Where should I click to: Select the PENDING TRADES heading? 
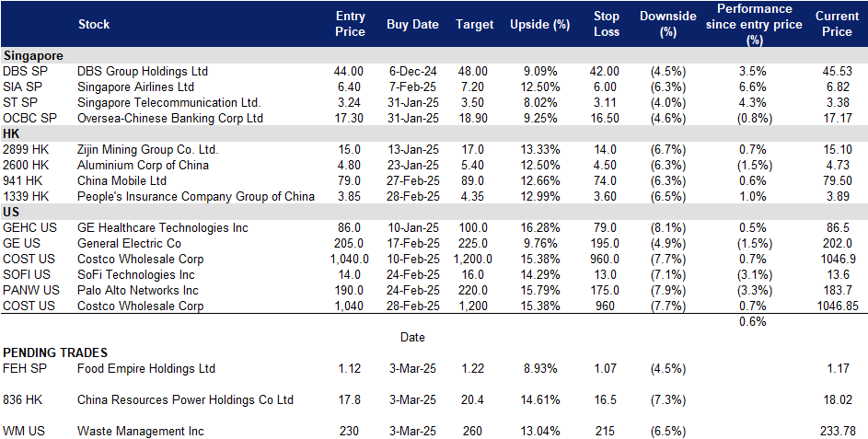[x=55, y=352]
